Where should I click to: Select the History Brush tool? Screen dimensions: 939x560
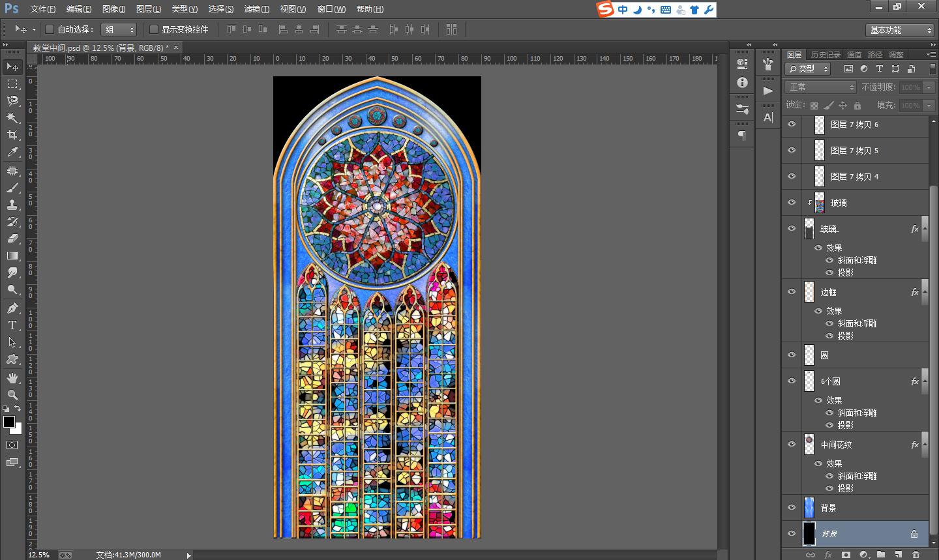coord(12,222)
